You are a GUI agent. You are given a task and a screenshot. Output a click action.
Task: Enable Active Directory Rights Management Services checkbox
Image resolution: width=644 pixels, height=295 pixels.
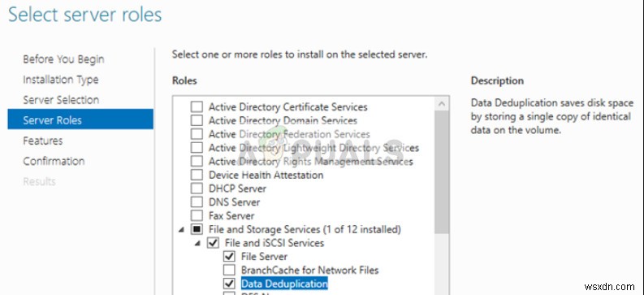point(197,162)
